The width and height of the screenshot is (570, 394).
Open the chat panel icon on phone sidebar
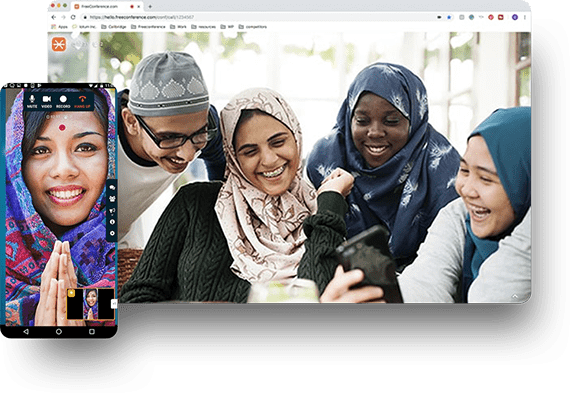(x=112, y=188)
